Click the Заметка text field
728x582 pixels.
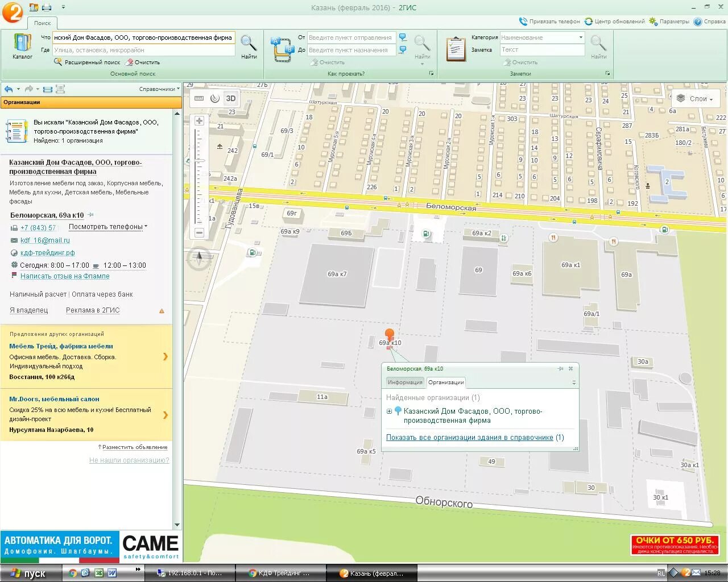click(543, 50)
